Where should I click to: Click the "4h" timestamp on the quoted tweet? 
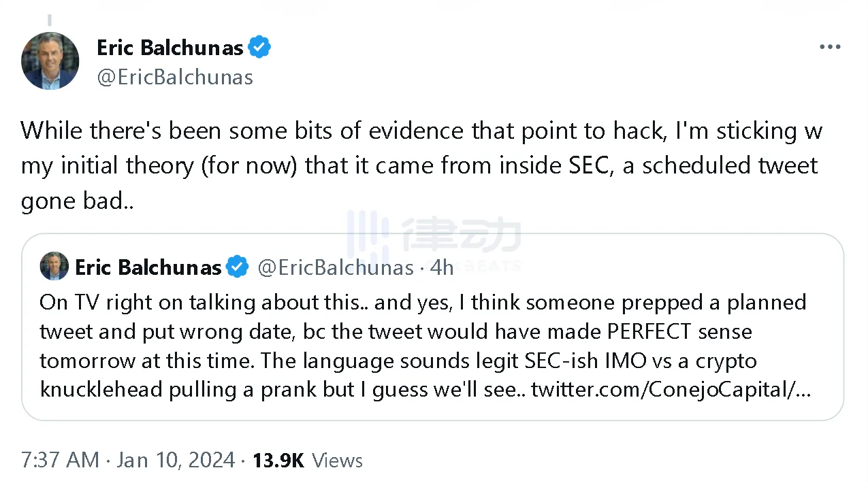pos(441,267)
